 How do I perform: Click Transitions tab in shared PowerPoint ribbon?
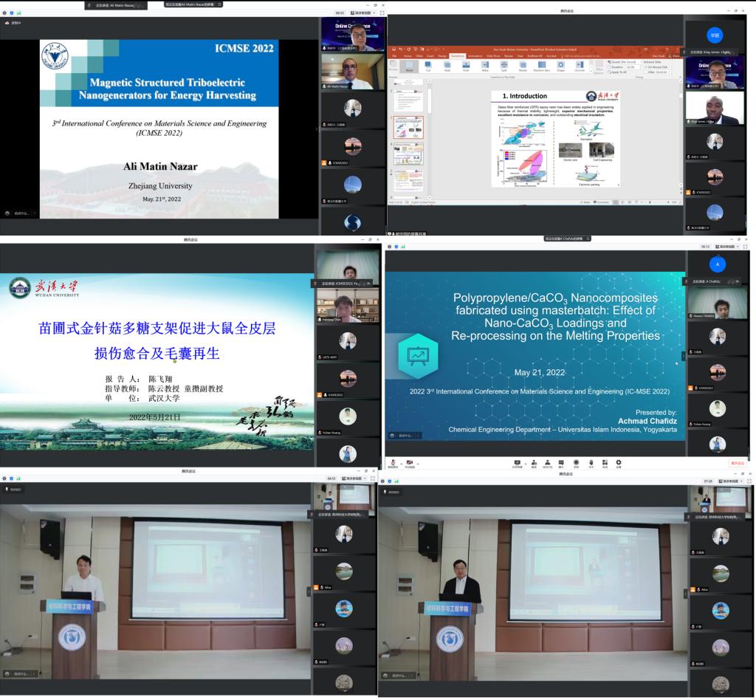(458, 56)
